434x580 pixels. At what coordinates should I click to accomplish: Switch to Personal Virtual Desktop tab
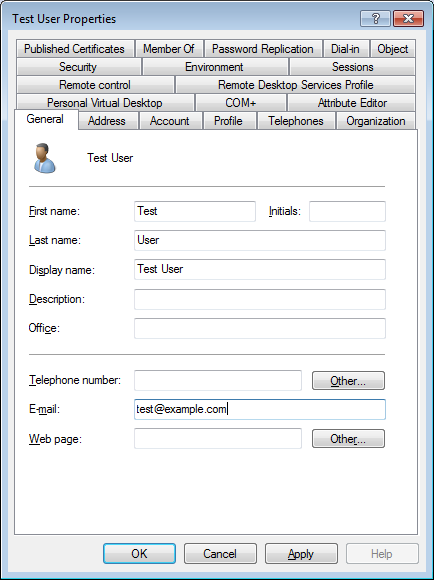click(105, 103)
